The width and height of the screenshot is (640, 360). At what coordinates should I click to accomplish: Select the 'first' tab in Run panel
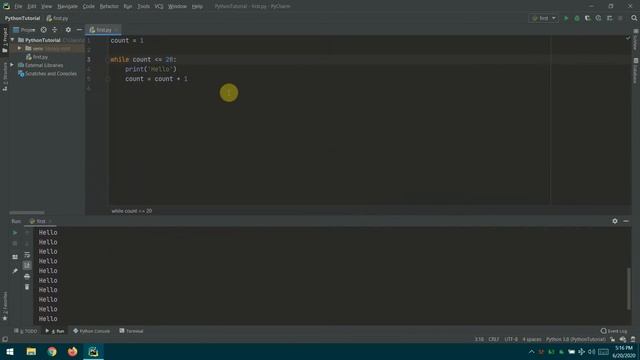[40, 221]
